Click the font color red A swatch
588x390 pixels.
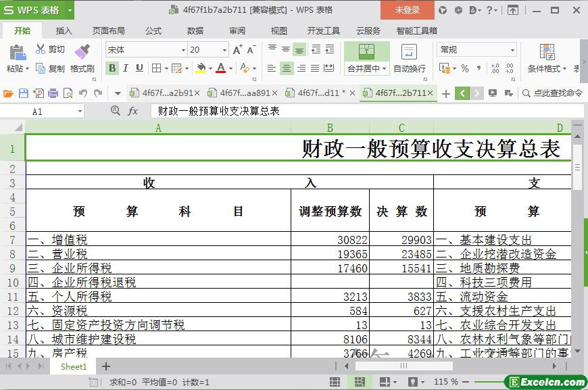[220, 68]
